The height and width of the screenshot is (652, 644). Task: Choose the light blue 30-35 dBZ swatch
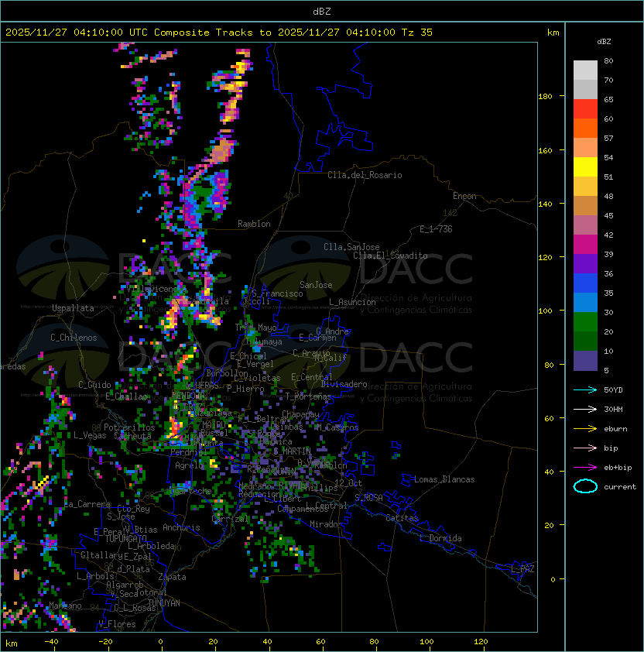[585, 303]
